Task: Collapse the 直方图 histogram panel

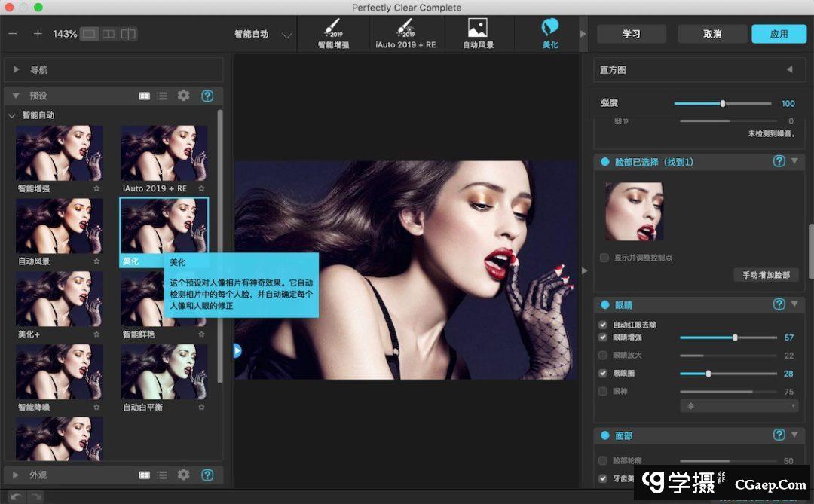Action: click(x=789, y=69)
